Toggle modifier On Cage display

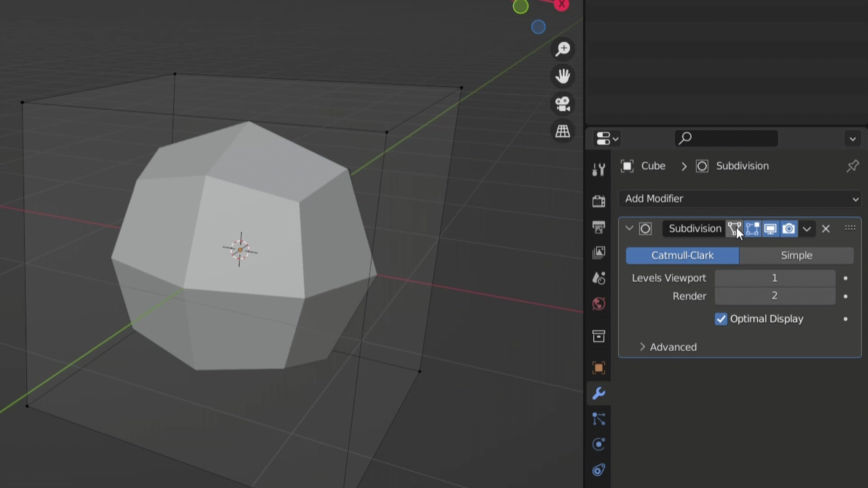(734, 229)
